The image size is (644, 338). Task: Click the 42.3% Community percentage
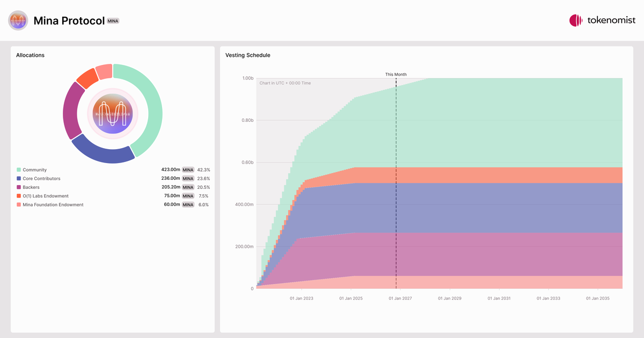203,170
